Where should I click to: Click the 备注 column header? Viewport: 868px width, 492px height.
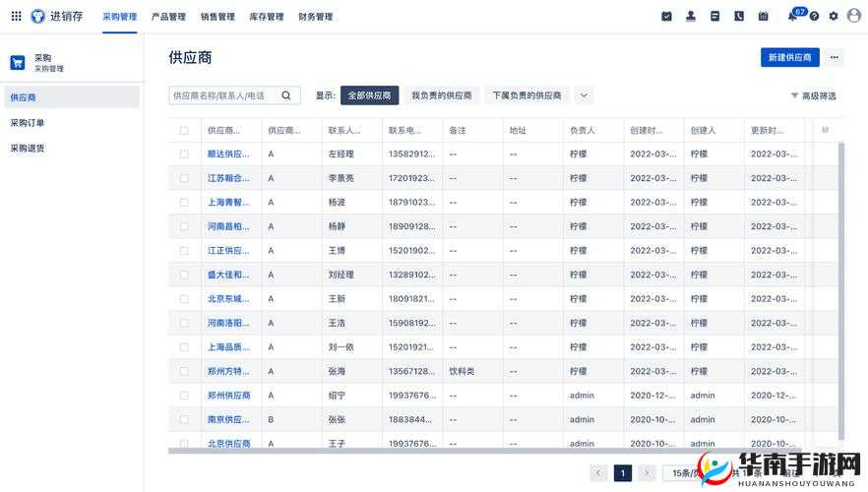(x=458, y=130)
